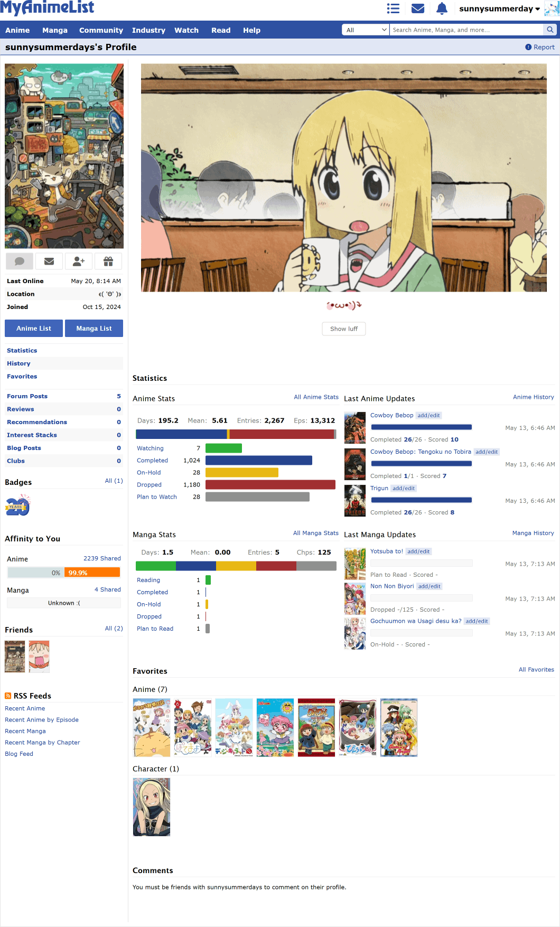Open the sunnysummerday account dropdown
560x927 pixels.
pyautogui.click(x=499, y=8)
